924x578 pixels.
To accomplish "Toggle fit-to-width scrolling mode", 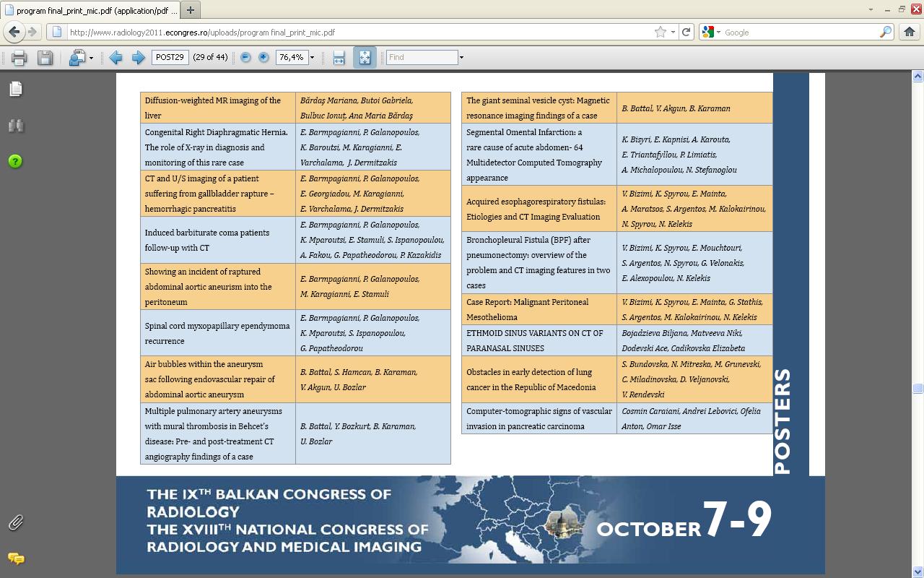I will pos(339,58).
